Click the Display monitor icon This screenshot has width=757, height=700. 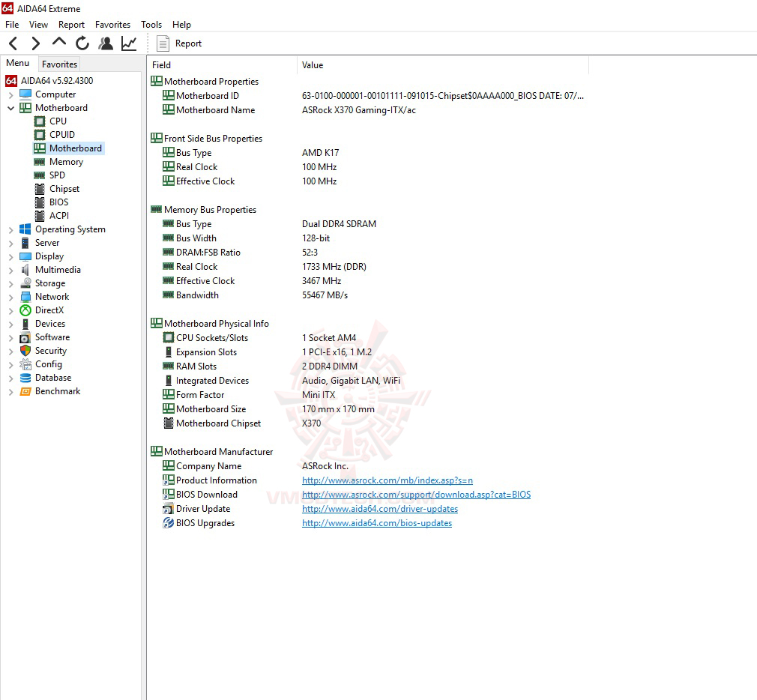coord(25,256)
